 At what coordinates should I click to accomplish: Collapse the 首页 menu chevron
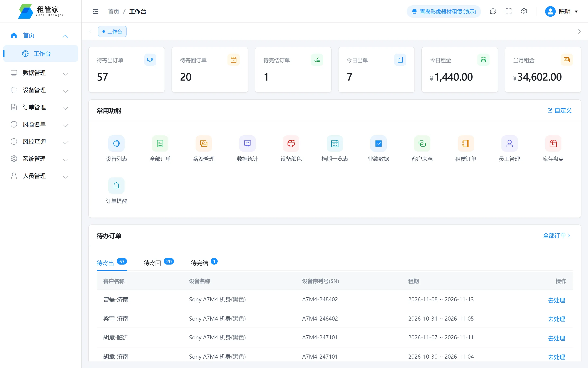point(65,36)
